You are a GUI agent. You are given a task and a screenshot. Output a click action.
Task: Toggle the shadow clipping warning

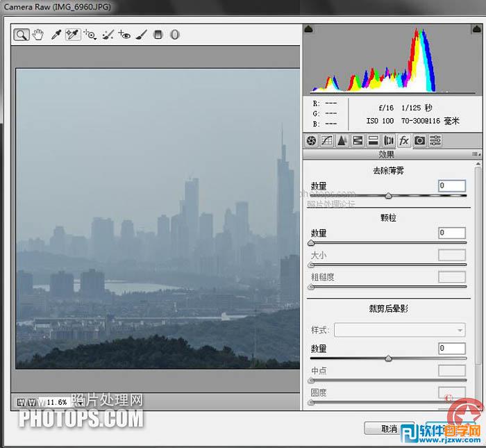(309, 29)
